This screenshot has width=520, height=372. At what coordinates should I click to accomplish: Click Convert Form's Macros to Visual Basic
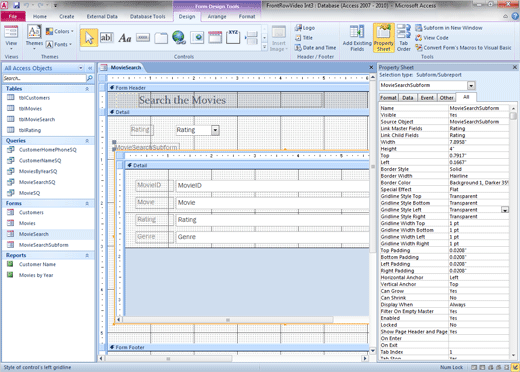pos(463,48)
